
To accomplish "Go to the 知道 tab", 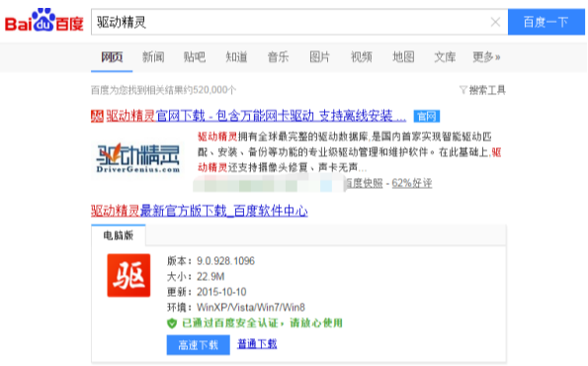I will tap(236, 57).
